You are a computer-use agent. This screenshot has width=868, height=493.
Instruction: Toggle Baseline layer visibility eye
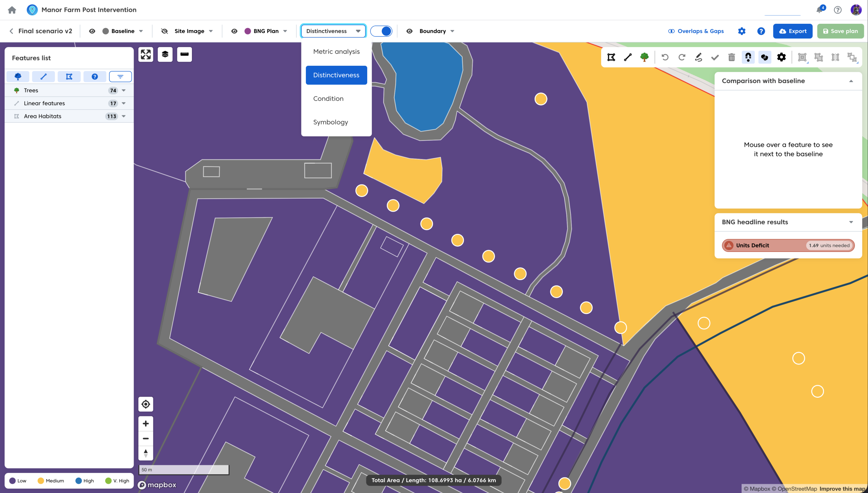coord(92,31)
